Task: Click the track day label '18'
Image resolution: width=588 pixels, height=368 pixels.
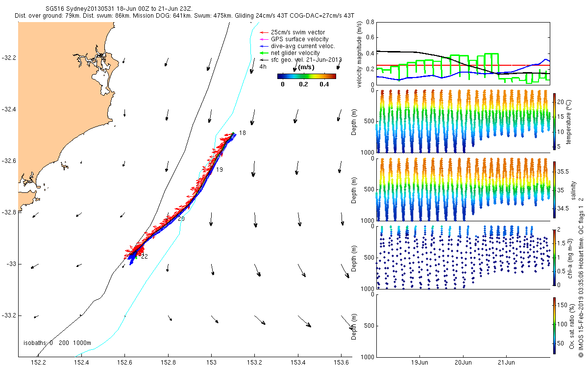Action: [x=243, y=133]
